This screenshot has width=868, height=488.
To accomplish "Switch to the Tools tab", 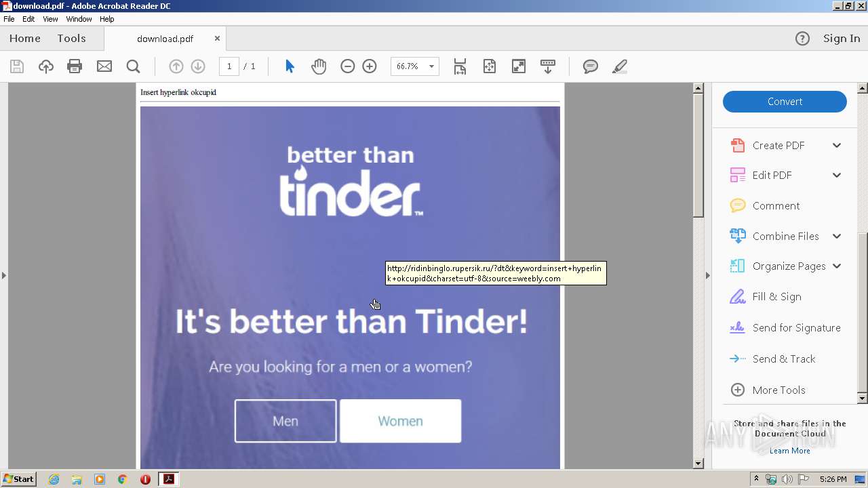I will (71, 39).
